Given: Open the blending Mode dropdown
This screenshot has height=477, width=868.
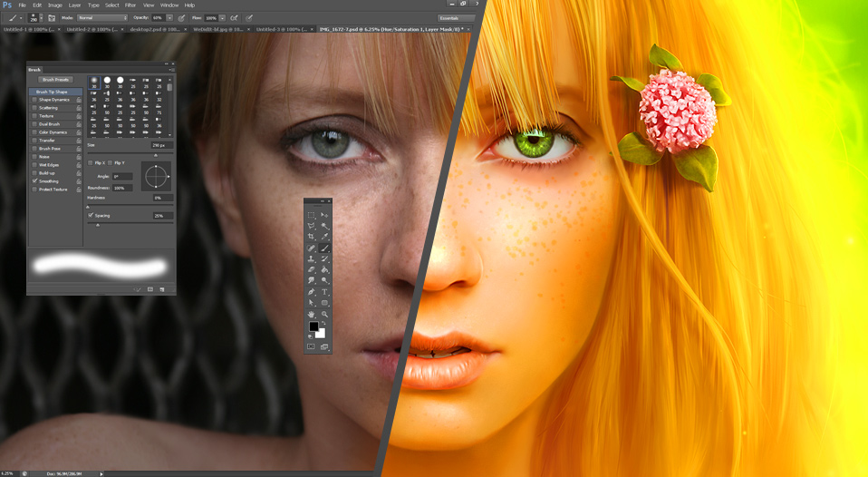Looking at the screenshot, I should (x=101, y=17).
